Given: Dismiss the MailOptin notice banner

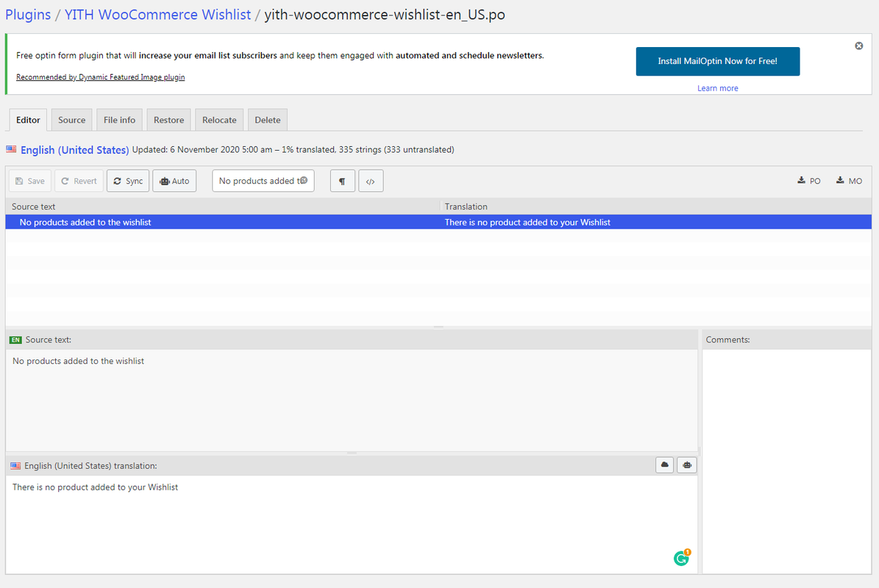Looking at the screenshot, I should (858, 46).
